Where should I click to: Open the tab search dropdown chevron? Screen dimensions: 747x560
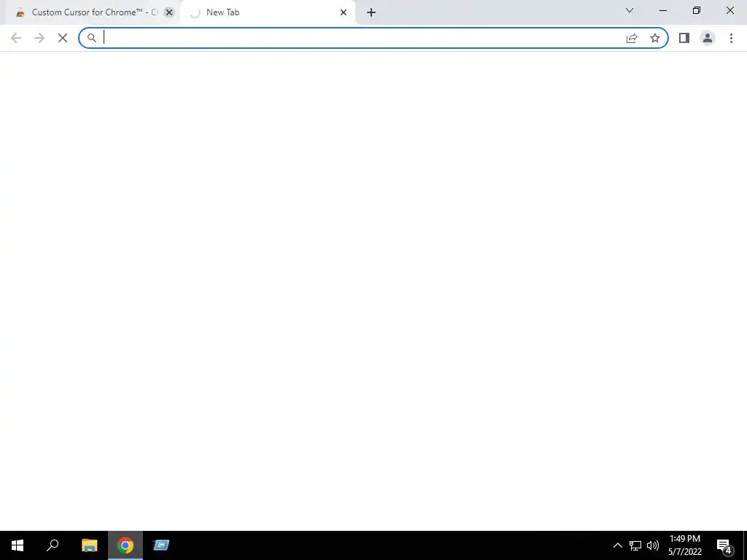(630, 10)
